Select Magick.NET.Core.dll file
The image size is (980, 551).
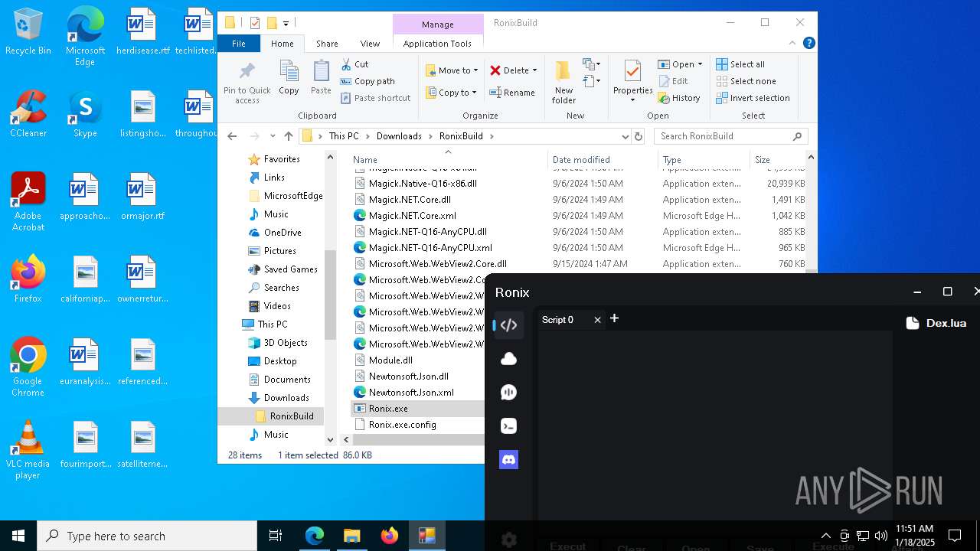[x=409, y=200]
